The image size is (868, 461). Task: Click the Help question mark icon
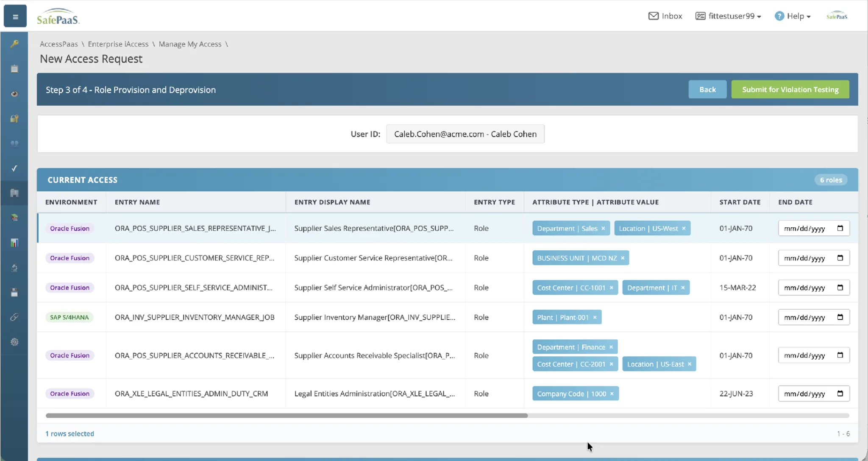coord(779,16)
